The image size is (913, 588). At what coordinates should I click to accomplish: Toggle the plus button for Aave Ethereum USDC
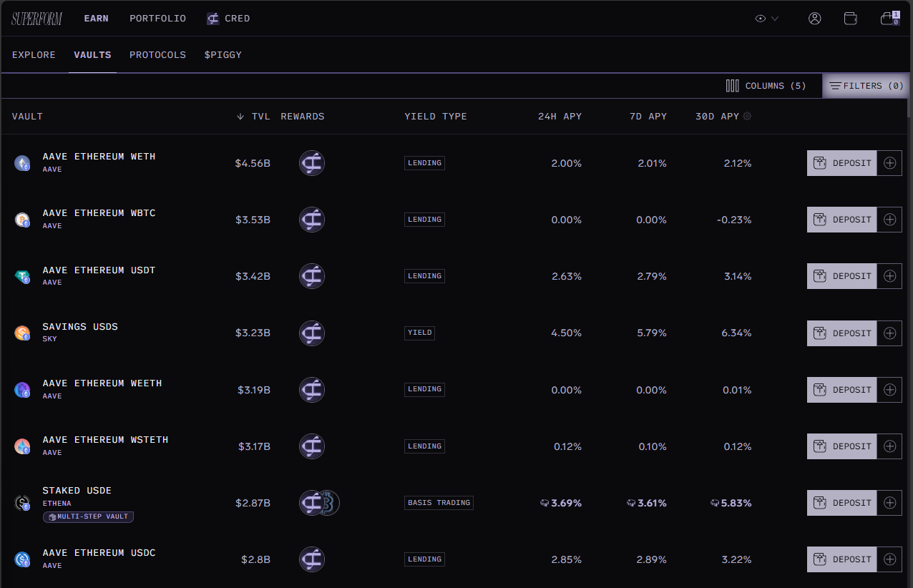coord(889,559)
